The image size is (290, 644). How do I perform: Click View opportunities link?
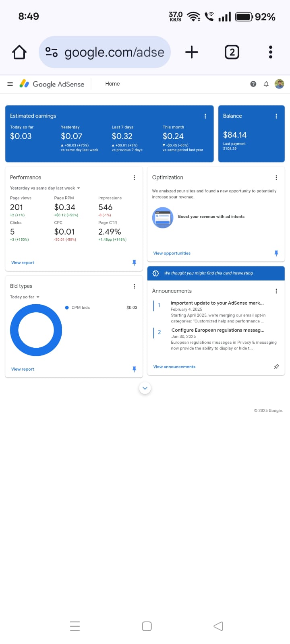(172, 253)
